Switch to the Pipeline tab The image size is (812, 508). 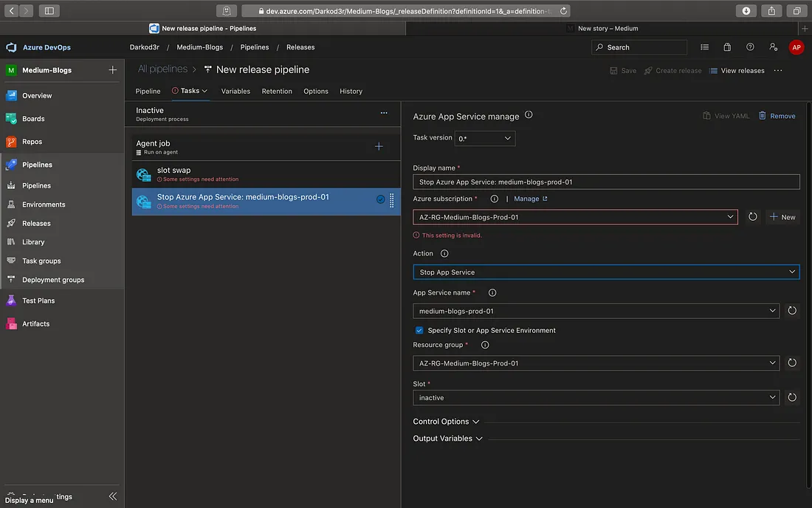point(148,91)
